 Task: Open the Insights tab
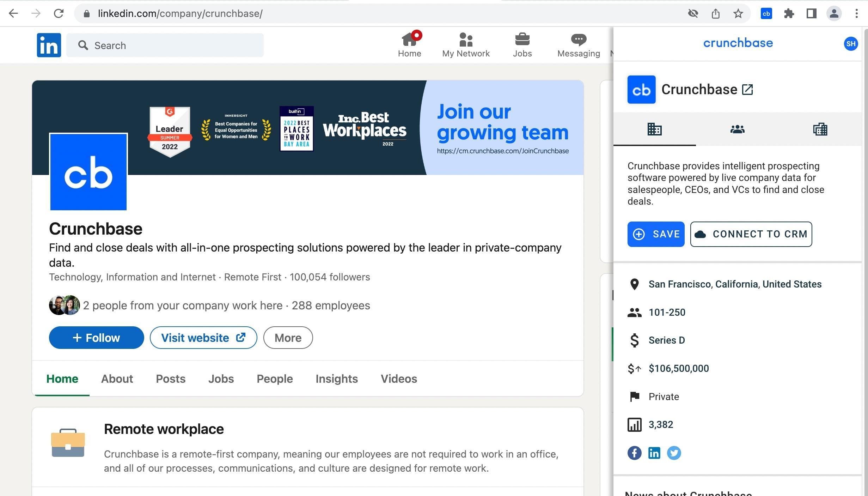336,379
